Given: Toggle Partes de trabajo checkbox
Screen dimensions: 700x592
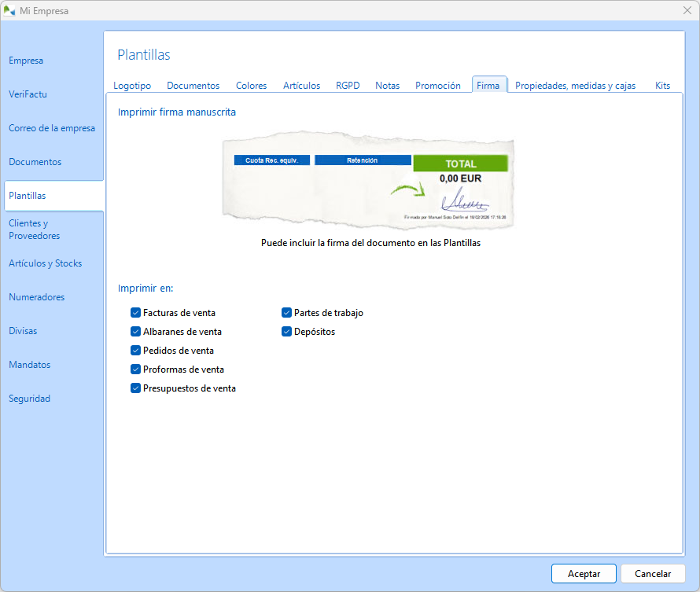Looking at the screenshot, I should [287, 313].
